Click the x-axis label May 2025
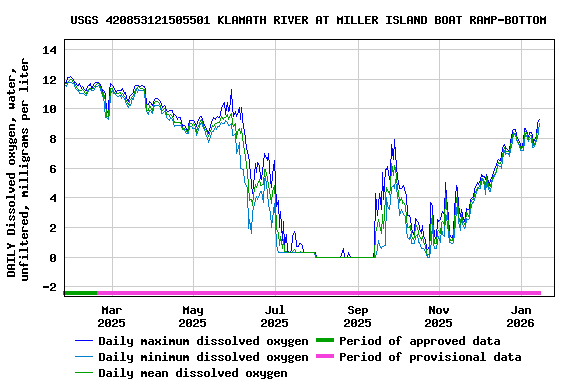576x384 pixels. (x=192, y=317)
